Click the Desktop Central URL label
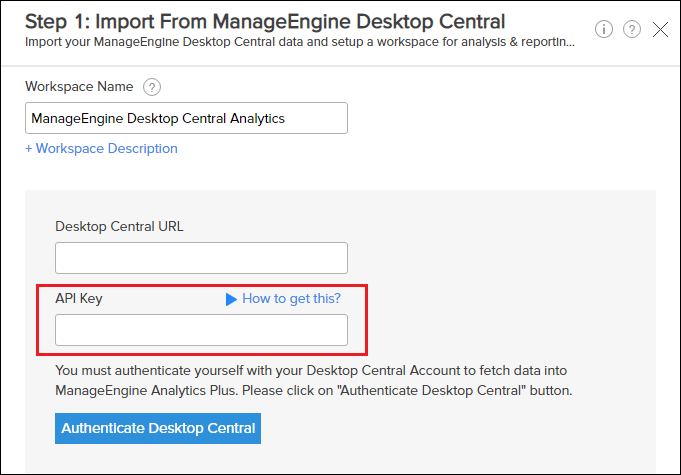This screenshot has width=681, height=475. 119,226
